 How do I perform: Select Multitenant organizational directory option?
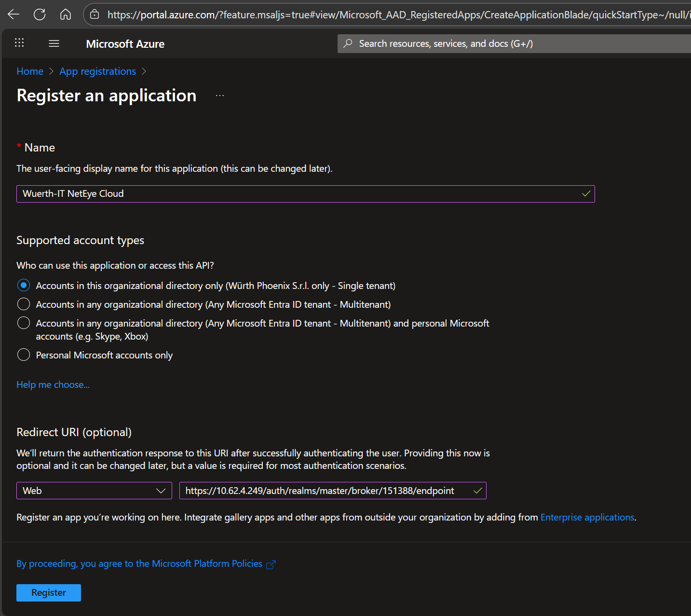pyautogui.click(x=24, y=304)
